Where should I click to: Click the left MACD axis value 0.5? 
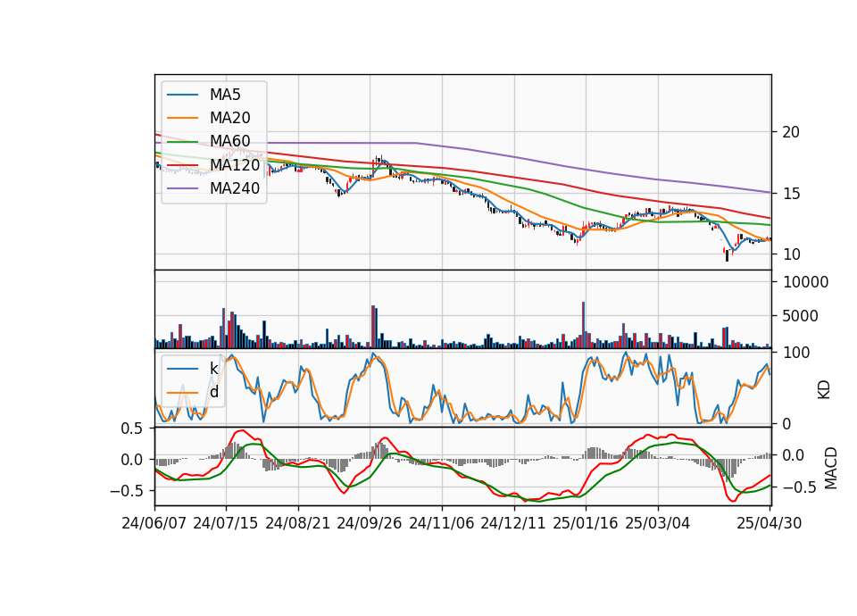click(132, 429)
